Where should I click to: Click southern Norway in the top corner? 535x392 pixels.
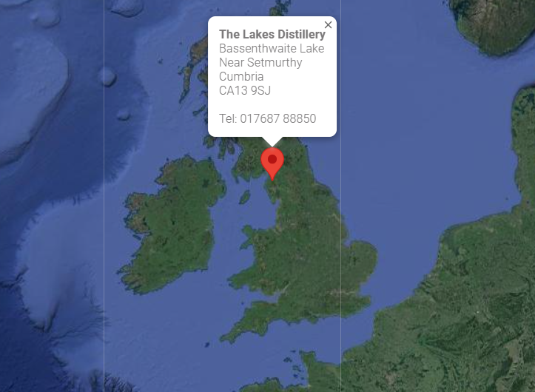493,24
